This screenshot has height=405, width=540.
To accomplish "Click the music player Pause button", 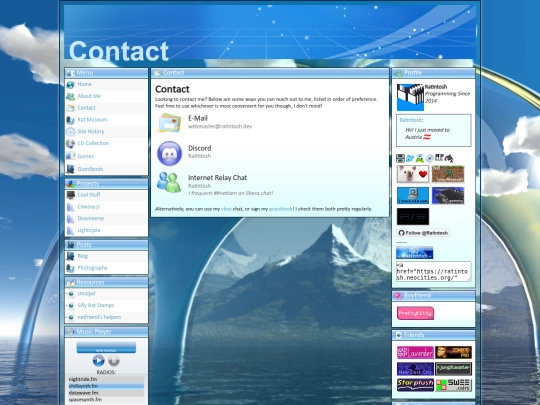I will pyautogui.click(x=114, y=361).
